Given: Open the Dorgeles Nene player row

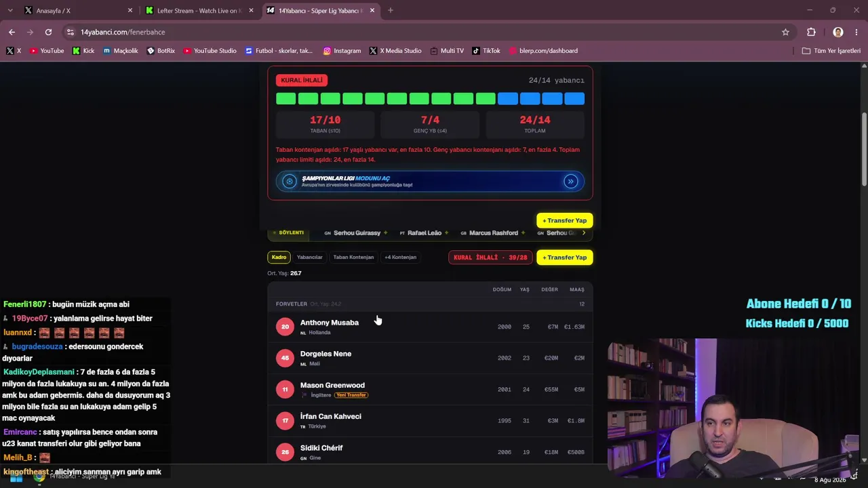Looking at the screenshot, I should tap(430, 358).
